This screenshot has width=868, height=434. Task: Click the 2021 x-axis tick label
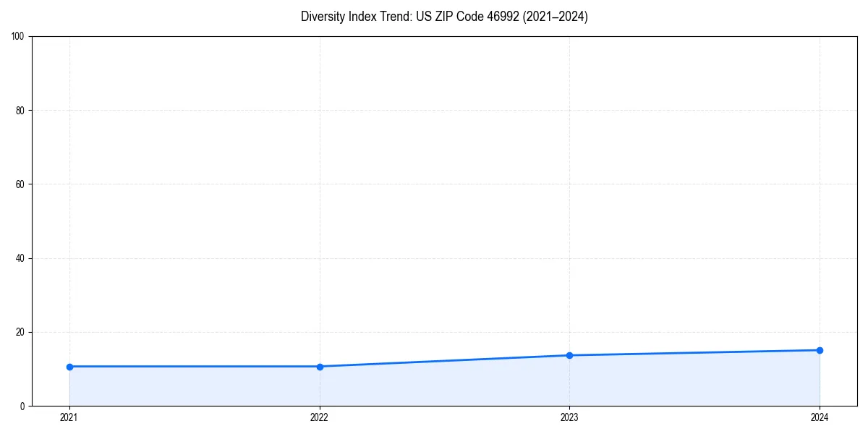pos(69,417)
